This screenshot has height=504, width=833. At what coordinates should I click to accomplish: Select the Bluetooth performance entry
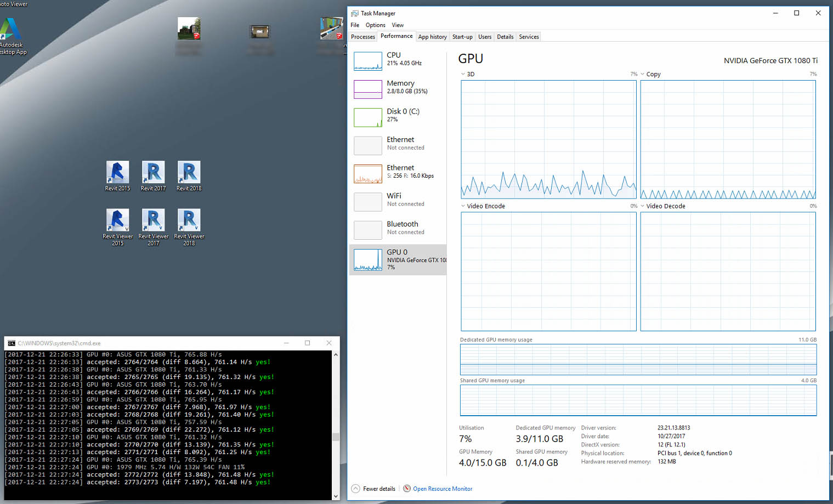tap(398, 230)
